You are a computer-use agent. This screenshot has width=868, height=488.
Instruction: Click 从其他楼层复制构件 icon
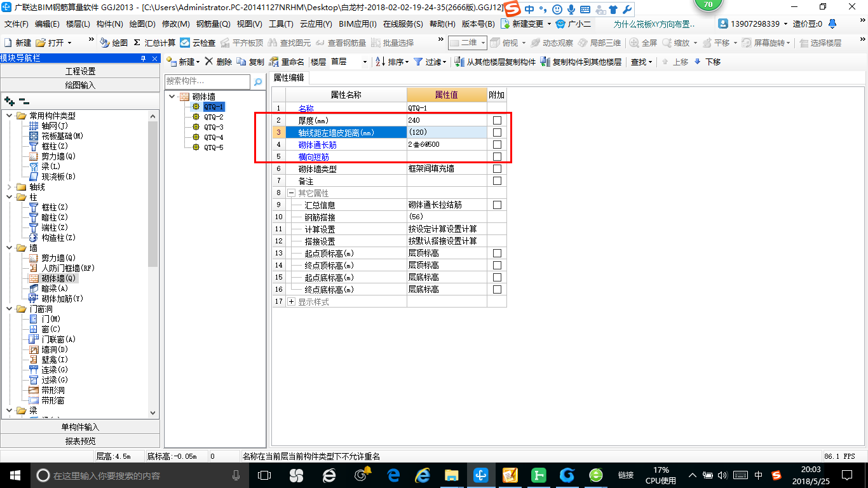[459, 62]
